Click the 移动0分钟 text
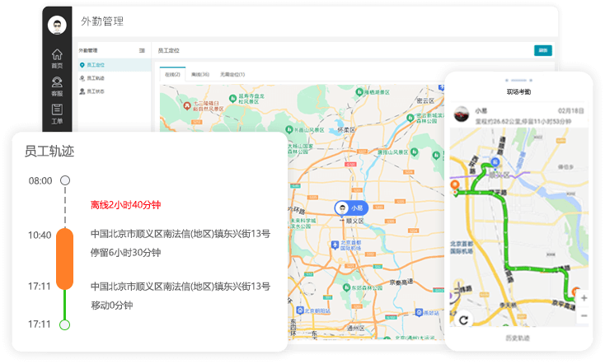The height and width of the screenshot is (364, 605). coord(112,306)
